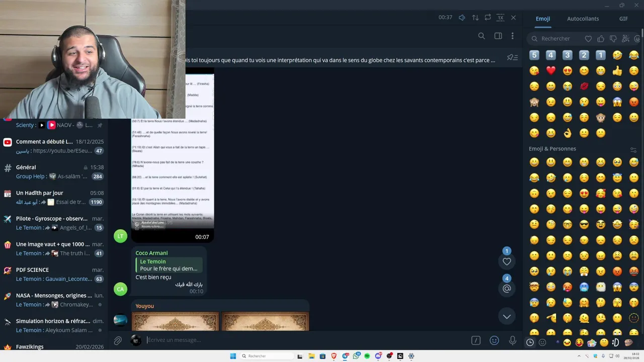Switch to the GIF tab
Viewport: 644px width, 362px height.
(623, 19)
